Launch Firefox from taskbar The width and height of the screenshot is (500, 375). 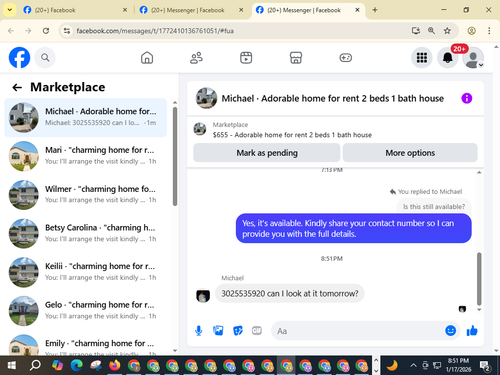[x=115, y=366]
